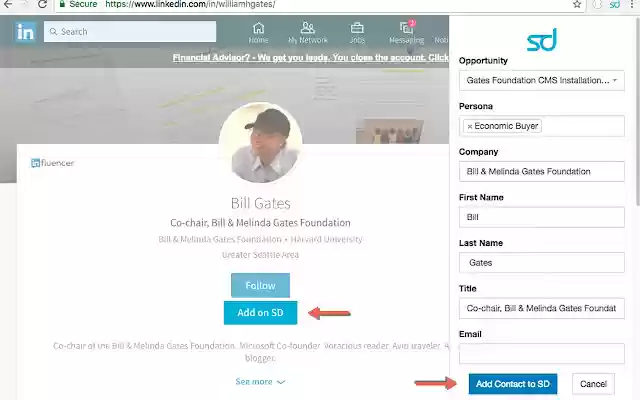Click the Email input field
Image resolution: width=640 pixels, height=400 pixels.
(x=542, y=353)
